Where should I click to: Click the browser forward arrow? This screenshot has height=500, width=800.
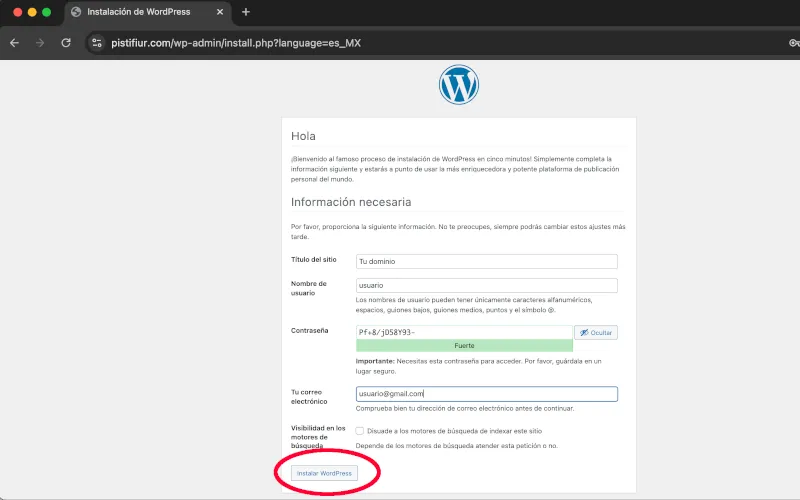pyautogui.click(x=40, y=43)
